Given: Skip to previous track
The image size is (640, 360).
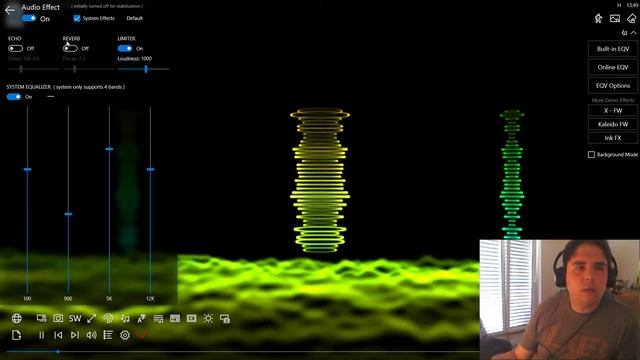Looking at the screenshot, I should pyautogui.click(x=58, y=335).
